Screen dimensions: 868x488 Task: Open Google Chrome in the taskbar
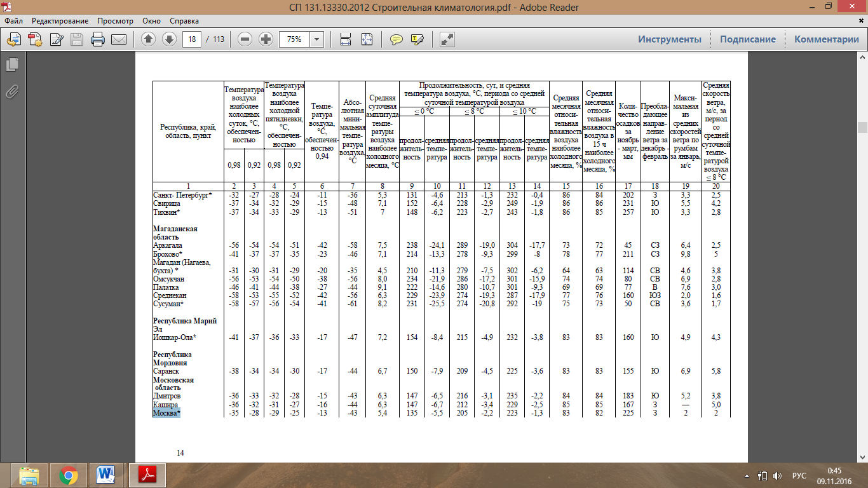[x=69, y=475]
